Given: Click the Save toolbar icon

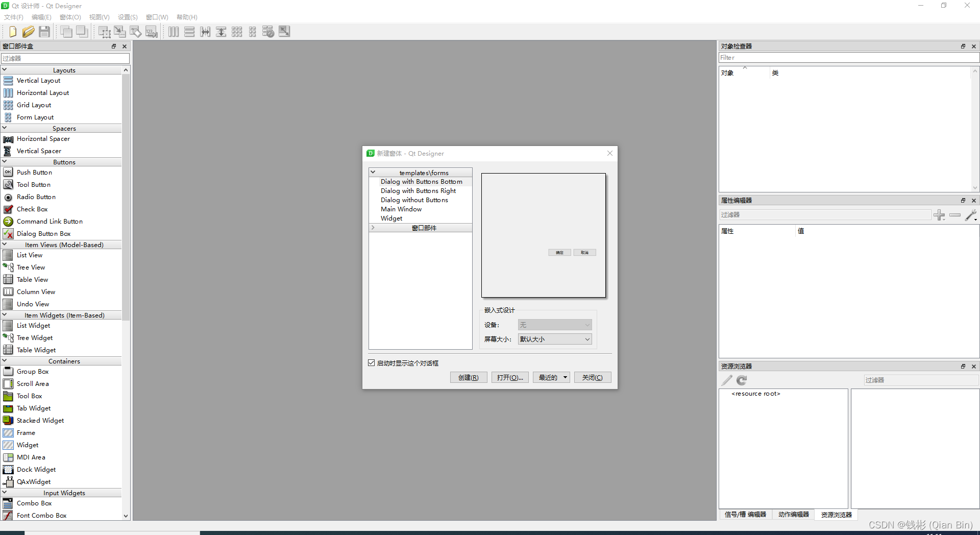Looking at the screenshot, I should pyautogui.click(x=44, y=32).
